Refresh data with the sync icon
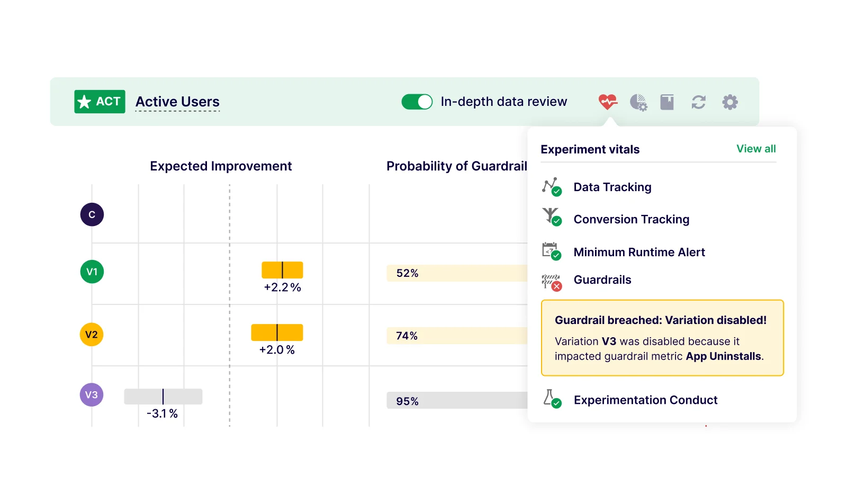Image resolution: width=847 pixels, height=504 pixels. click(x=699, y=101)
